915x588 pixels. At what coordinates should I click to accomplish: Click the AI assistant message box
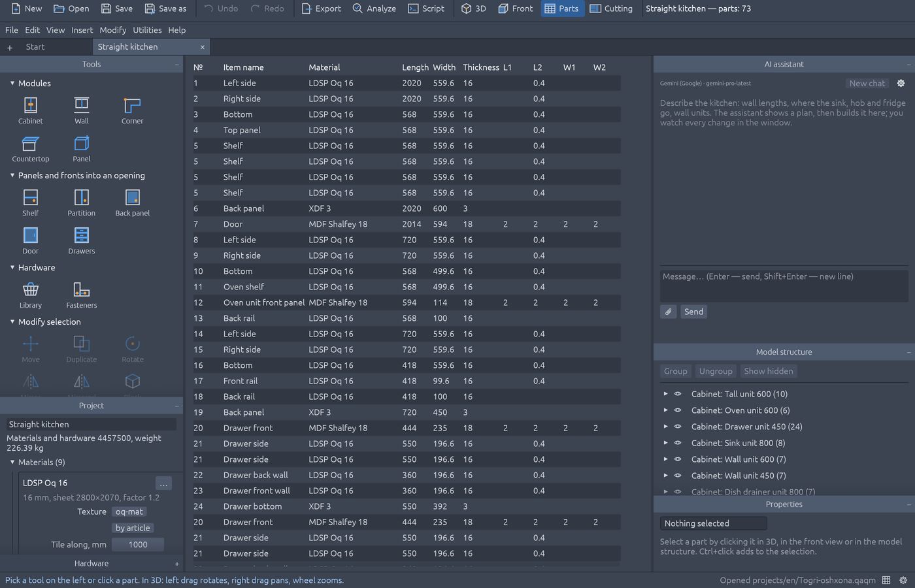[x=784, y=286]
